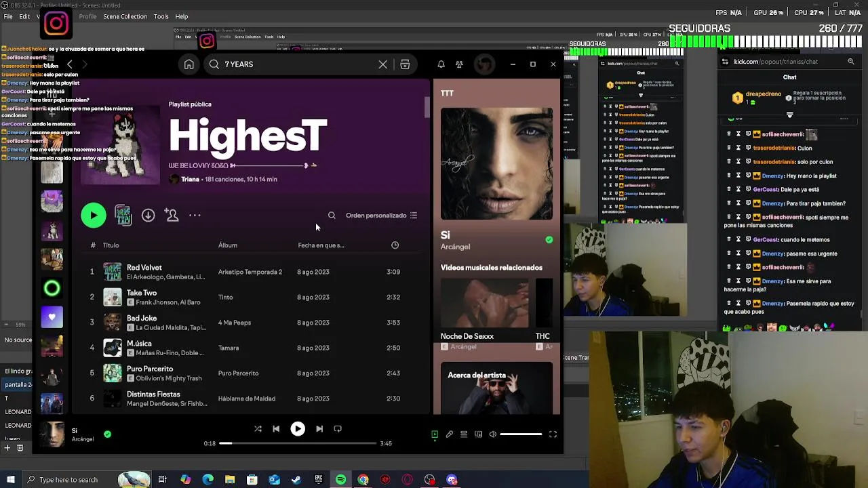Open the 'Acerca del artista' card
868x488 pixels.
(x=496, y=388)
